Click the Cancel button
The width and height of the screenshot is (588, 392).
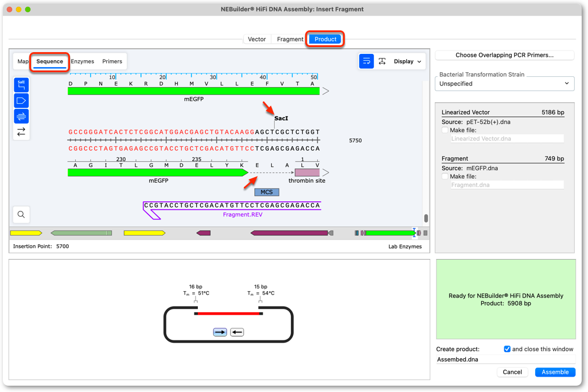pyautogui.click(x=512, y=372)
